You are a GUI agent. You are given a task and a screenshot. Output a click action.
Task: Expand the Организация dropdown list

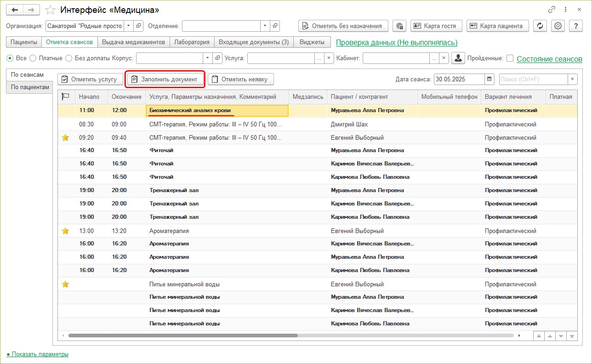tap(128, 26)
